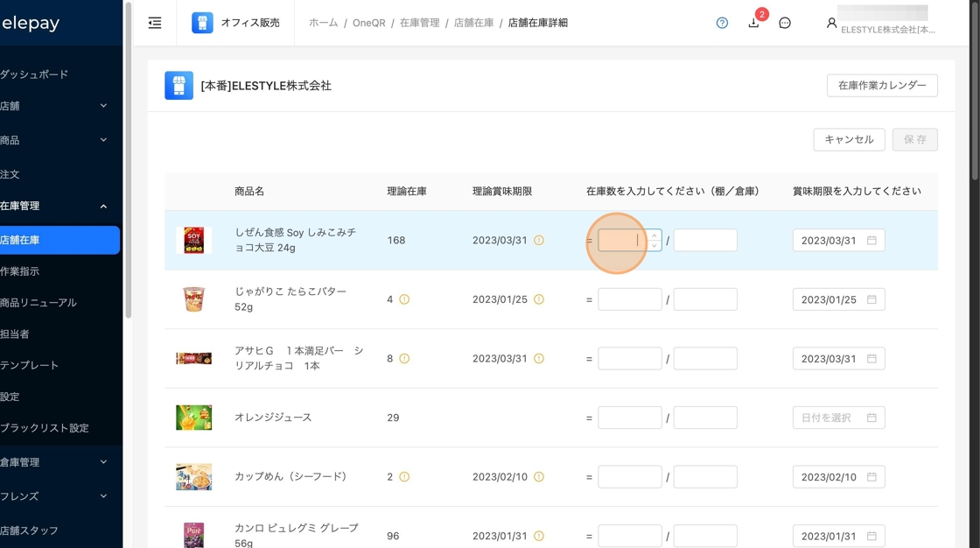Collapse the 在庫管理 sidebar section
This screenshot has width=980, height=548.
tap(103, 207)
